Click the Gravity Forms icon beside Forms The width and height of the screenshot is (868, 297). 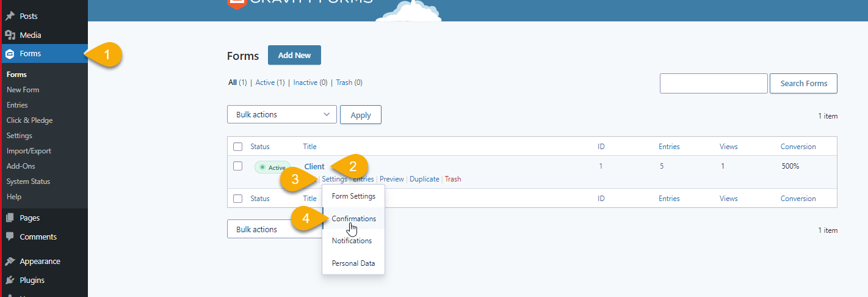pyautogui.click(x=10, y=54)
